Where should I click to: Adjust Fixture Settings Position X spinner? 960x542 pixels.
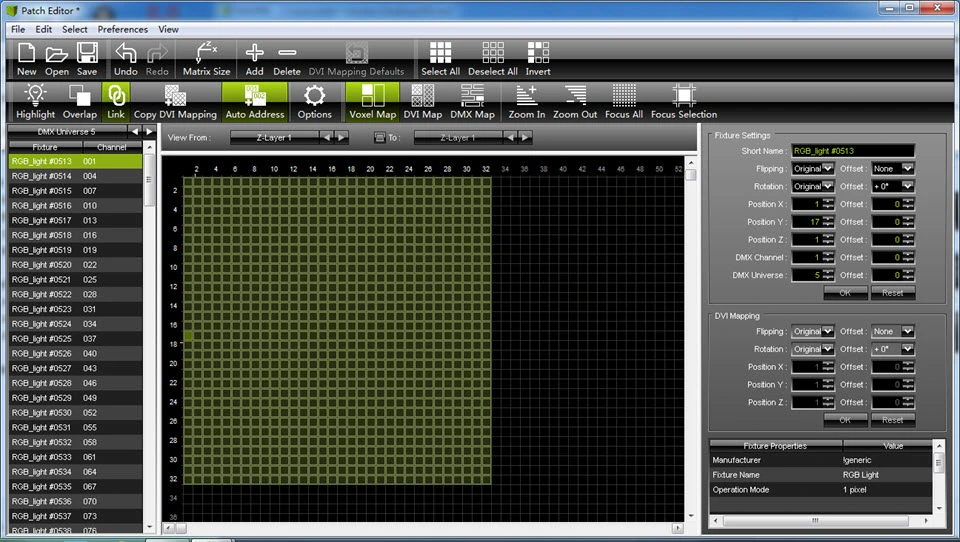pyautogui.click(x=828, y=204)
